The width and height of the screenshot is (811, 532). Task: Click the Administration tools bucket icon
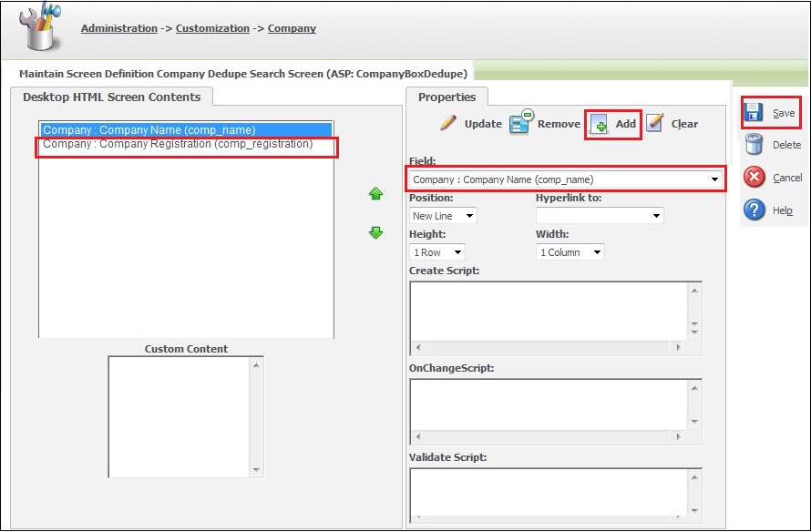point(40,26)
